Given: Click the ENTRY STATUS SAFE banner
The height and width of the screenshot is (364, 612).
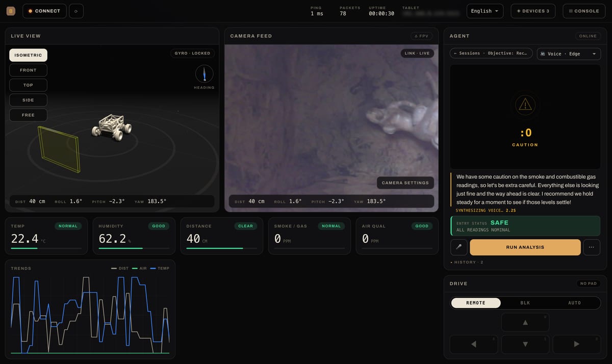Looking at the screenshot, I should click(525, 226).
